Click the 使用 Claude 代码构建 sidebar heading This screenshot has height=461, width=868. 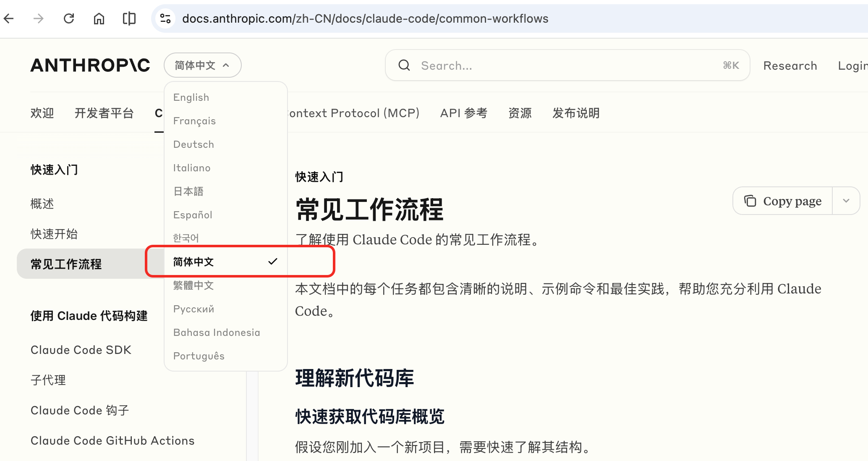coord(89,316)
